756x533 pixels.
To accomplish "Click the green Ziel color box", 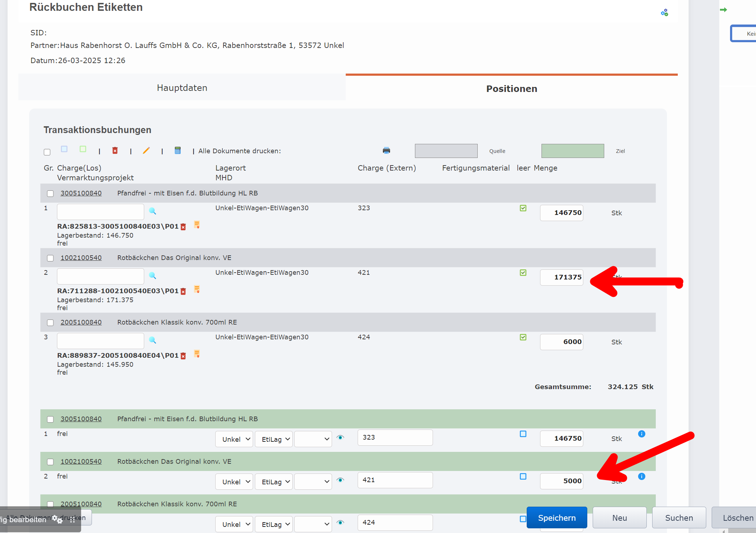I will click(x=572, y=151).
